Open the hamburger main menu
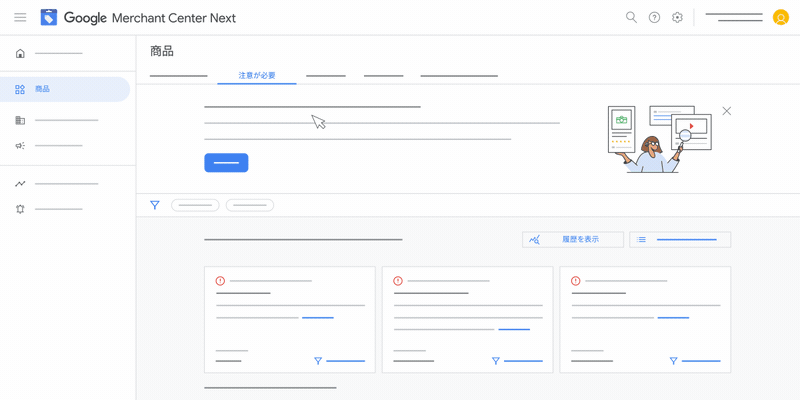Image resolution: width=800 pixels, height=400 pixels. click(x=20, y=18)
